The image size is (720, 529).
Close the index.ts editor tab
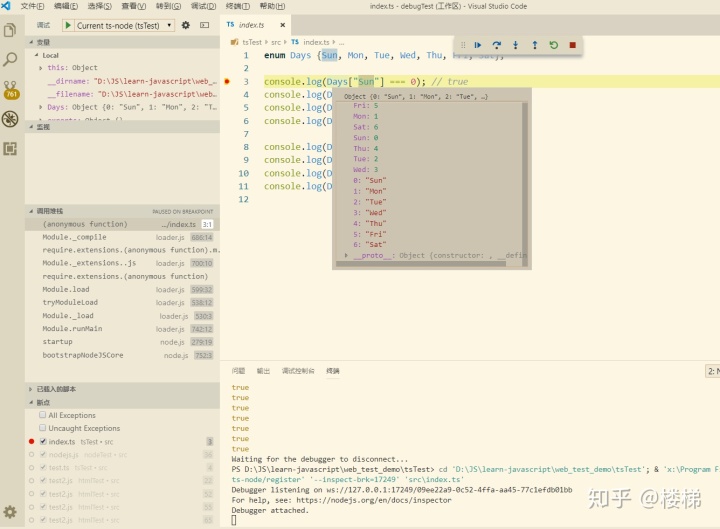click(283, 25)
